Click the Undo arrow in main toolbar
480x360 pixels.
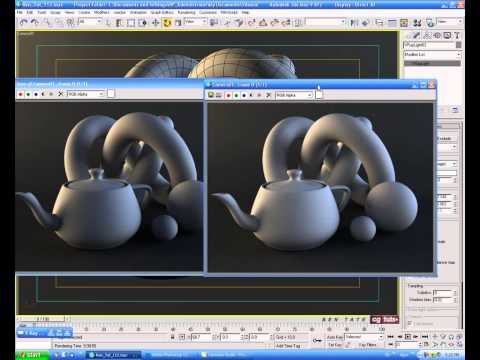pyautogui.click(x=23, y=23)
